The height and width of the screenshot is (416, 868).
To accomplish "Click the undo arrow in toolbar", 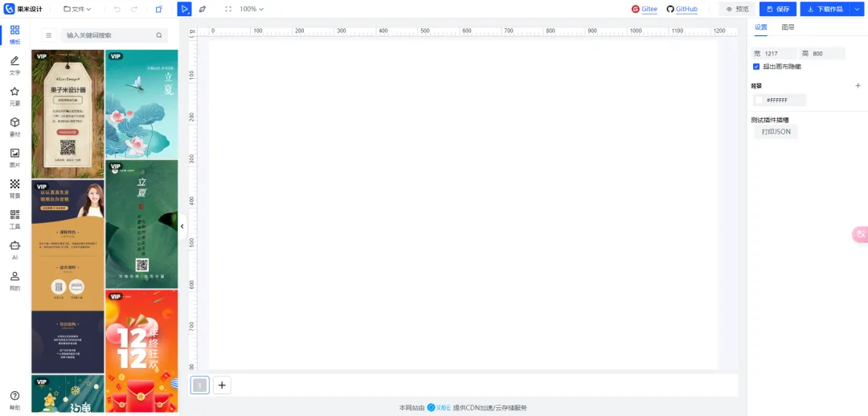I will pos(117,9).
